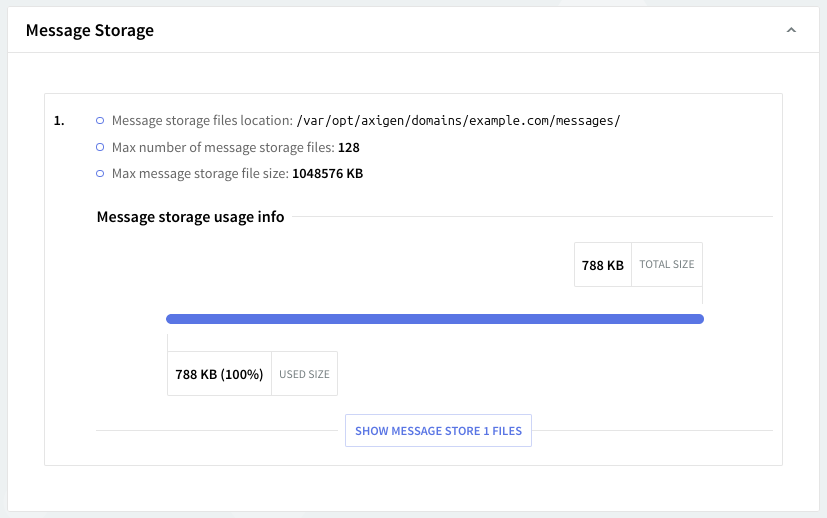Click bullet icon beside max storage file size
Viewport: 827px width, 518px height.
(100, 173)
